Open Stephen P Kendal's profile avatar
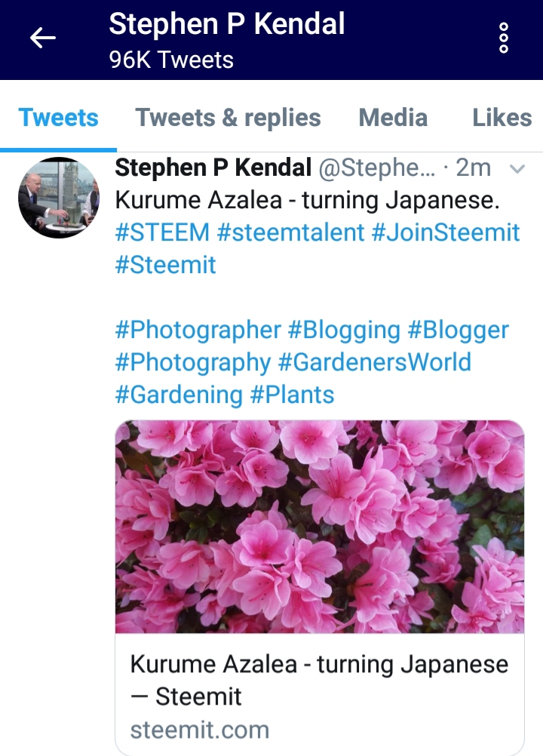Screen dimensions: 543x756 point(59,198)
